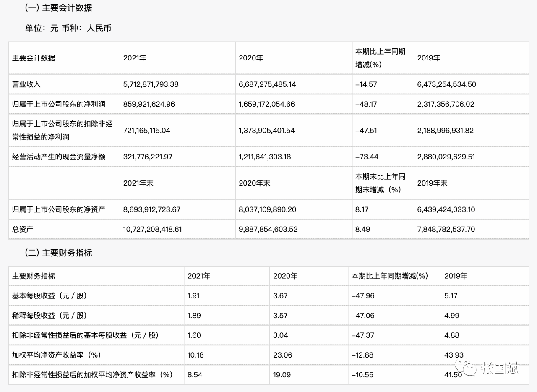The image size is (537, 392).
Task: Click the 经营活动产生的现金流量净额 row label
Action: 59,157
